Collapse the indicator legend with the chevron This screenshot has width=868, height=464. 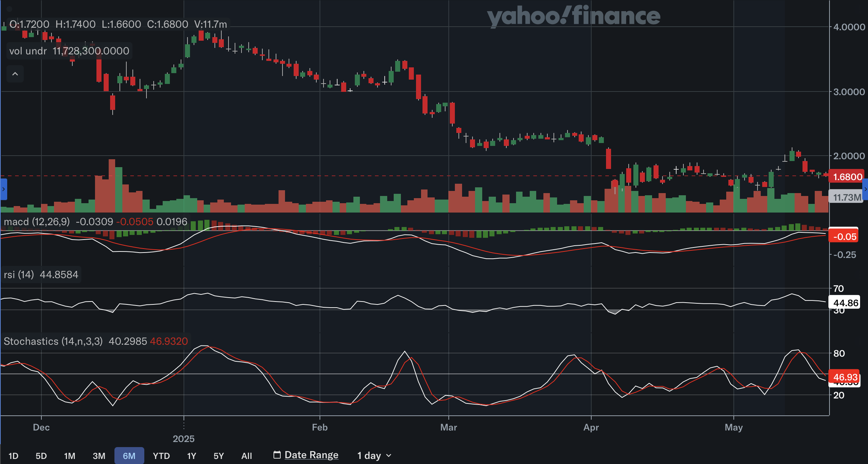15,73
